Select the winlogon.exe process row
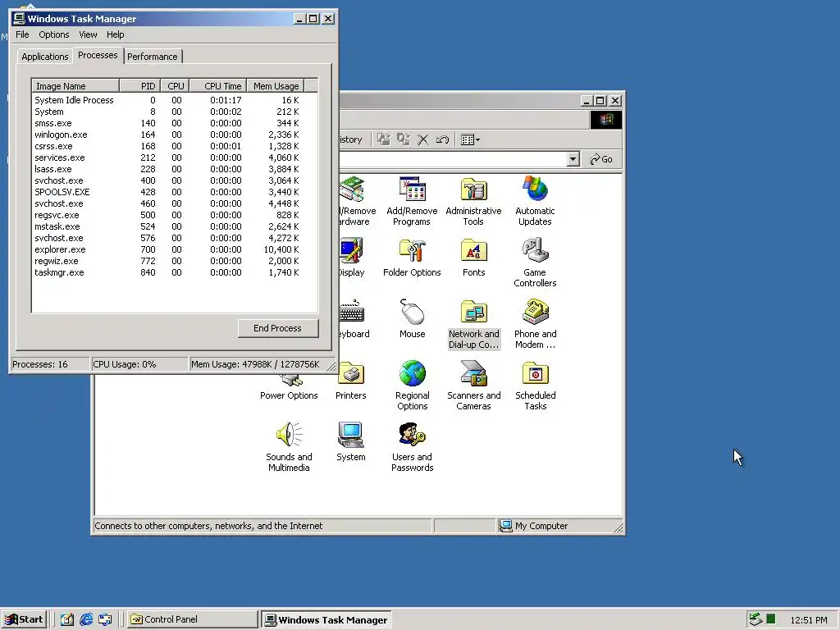The width and height of the screenshot is (840, 630). [175, 135]
